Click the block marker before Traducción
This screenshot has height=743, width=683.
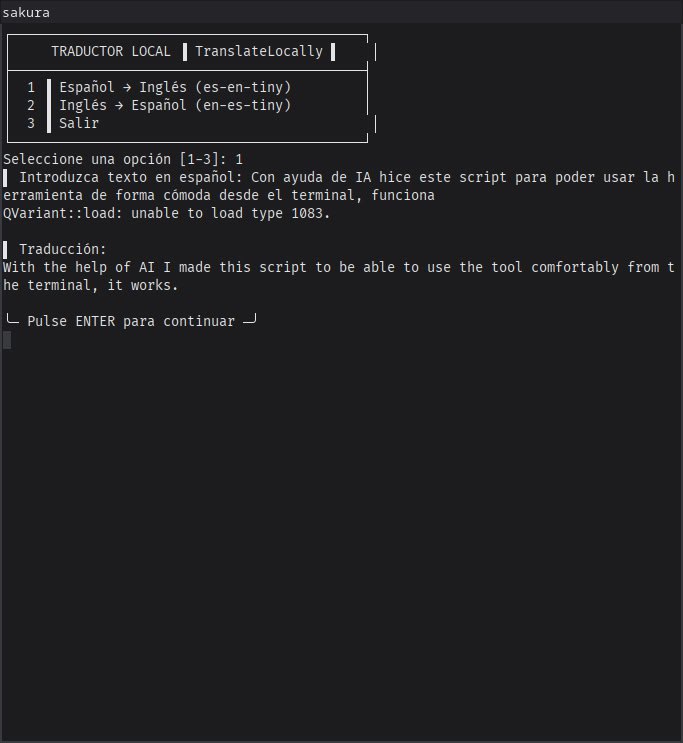pyautogui.click(x=6, y=249)
